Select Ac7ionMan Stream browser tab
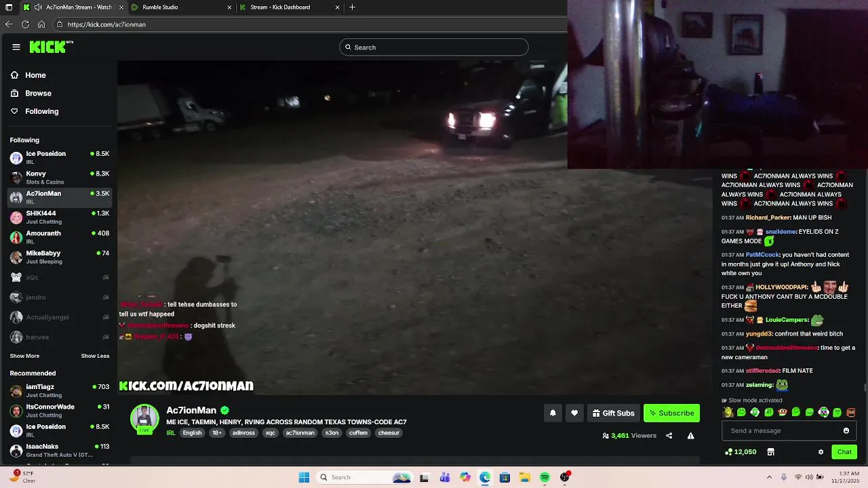Viewport: 868px width, 488px height. [x=73, y=7]
